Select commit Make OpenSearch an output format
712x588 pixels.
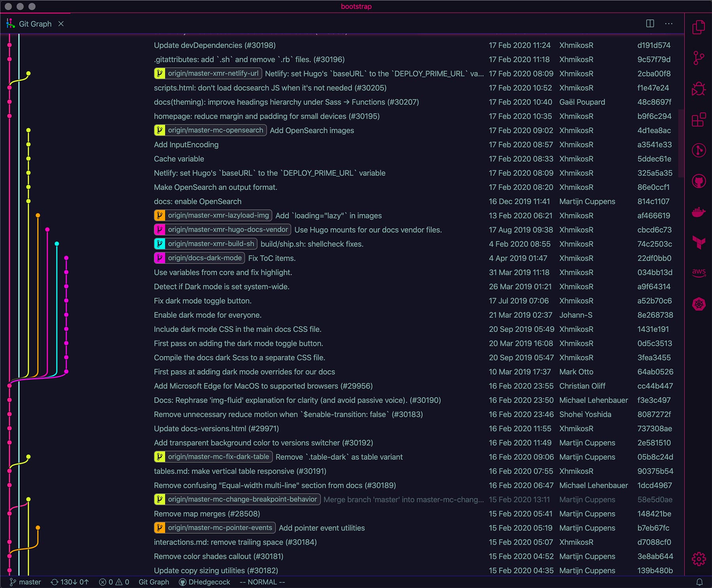(x=216, y=187)
